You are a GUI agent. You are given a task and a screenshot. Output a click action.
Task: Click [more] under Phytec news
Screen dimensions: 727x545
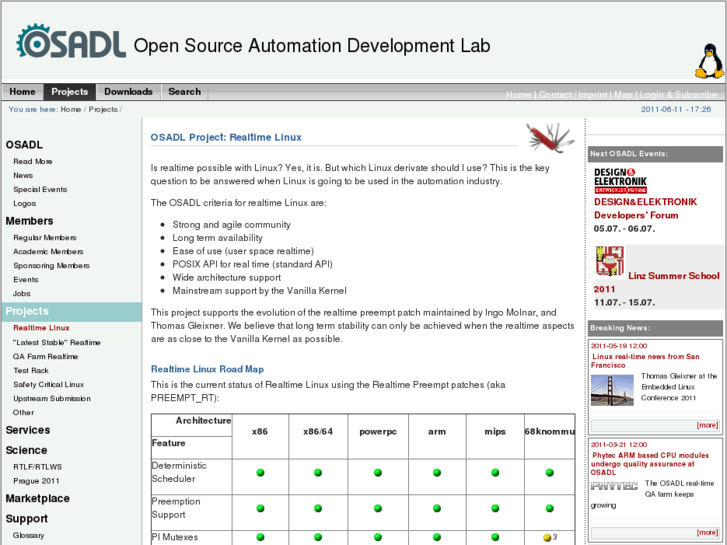707,532
